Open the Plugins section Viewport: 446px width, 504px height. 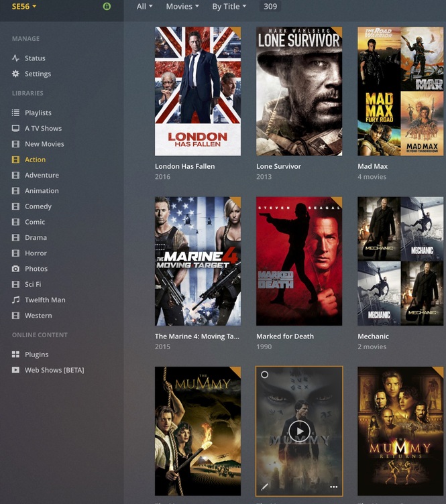coord(37,355)
